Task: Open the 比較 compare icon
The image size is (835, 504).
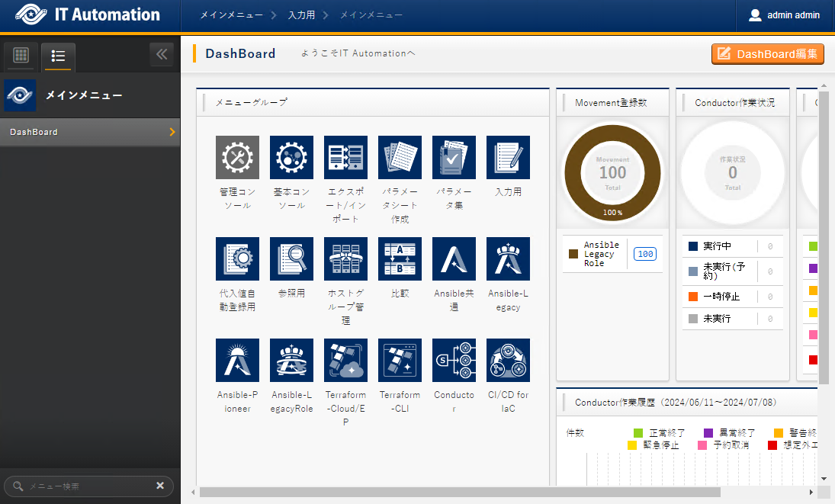Action: coord(400,259)
